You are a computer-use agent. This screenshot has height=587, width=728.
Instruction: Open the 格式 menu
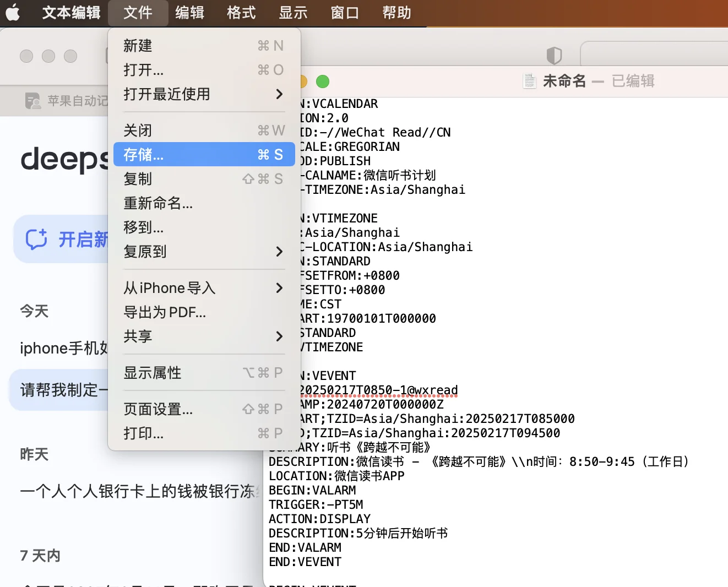[241, 12]
